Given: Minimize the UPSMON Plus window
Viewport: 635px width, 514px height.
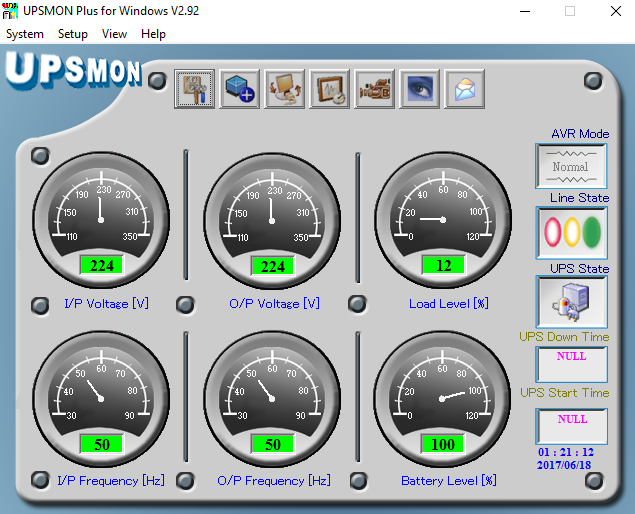Looking at the screenshot, I should [x=525, y=11].
